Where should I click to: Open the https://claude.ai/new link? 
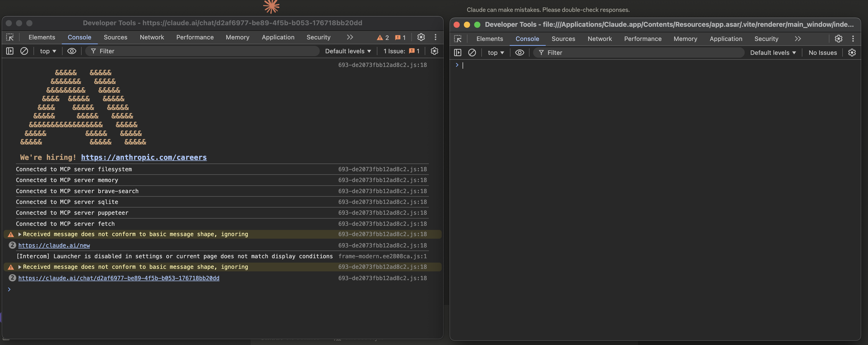point(54,245)
